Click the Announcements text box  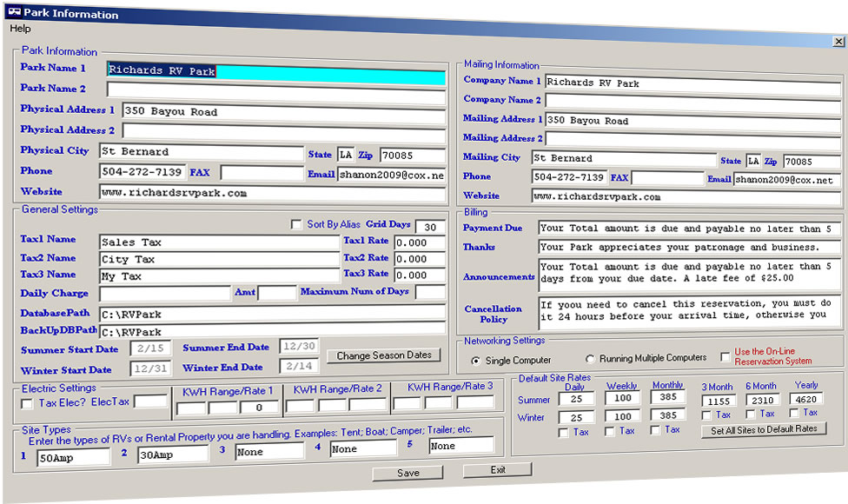690,275
